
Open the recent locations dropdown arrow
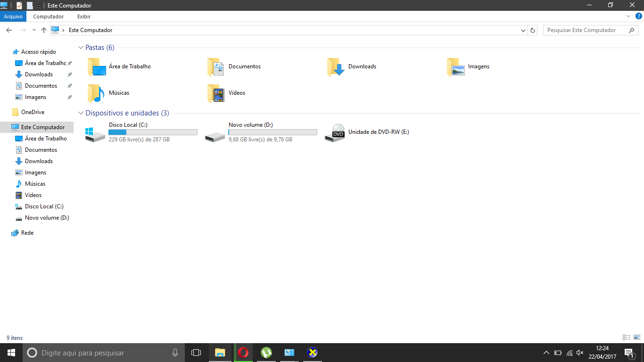tap(34, 30)
